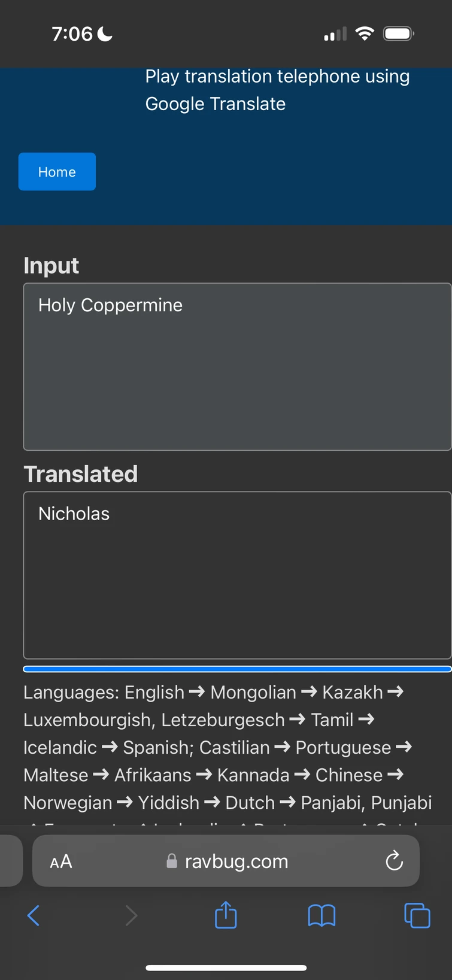Tap the Wi-Fi icon in status bar

click(364, 34)
